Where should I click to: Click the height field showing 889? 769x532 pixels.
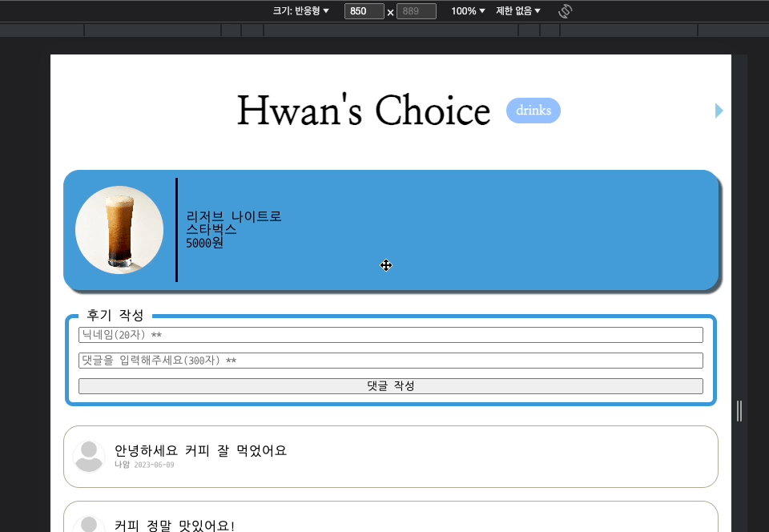click(417, 10)
